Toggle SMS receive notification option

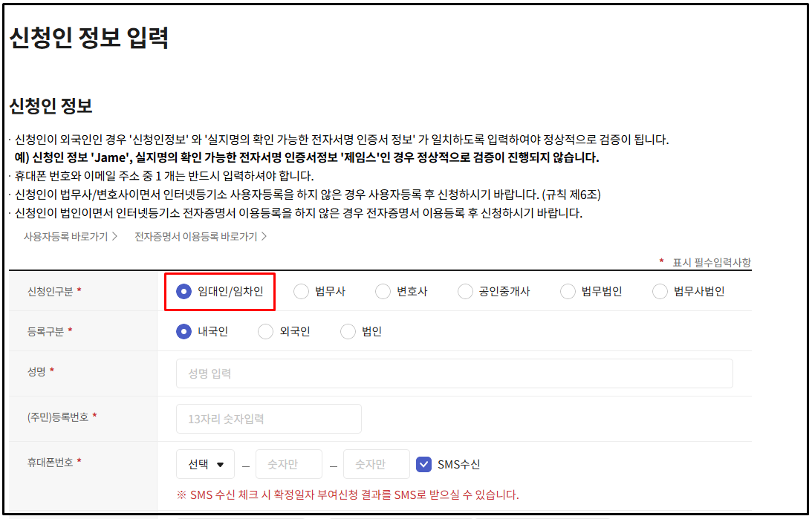coord(425,463)
